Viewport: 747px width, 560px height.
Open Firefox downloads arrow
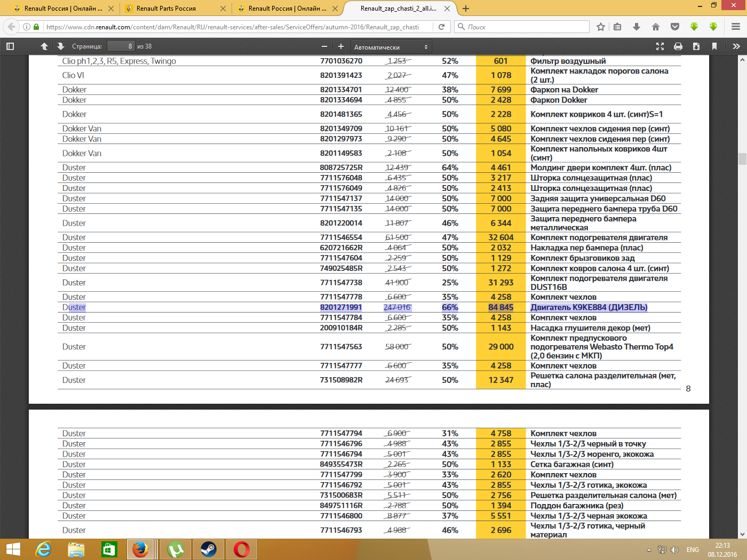click(637, 27)
